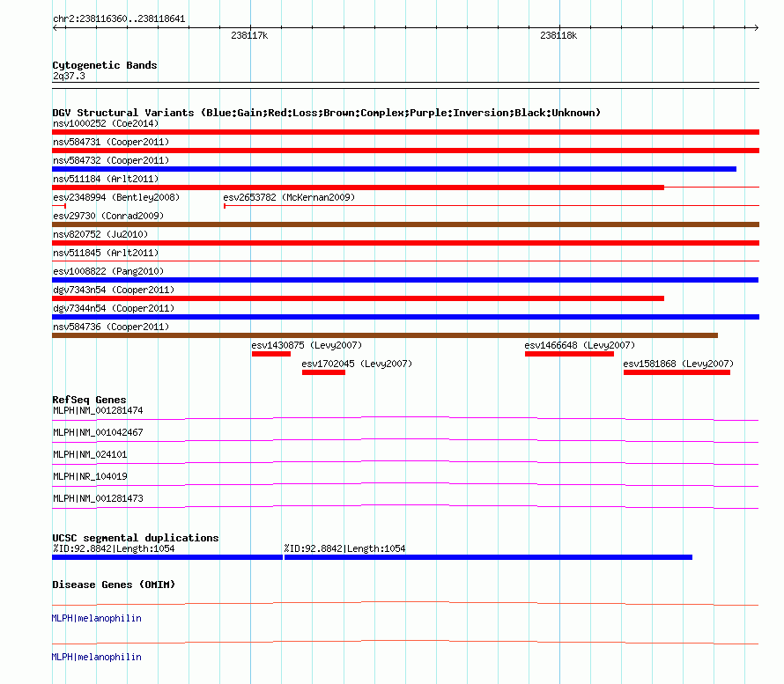The width and height of the screenshot is (784, 684).
Task: Select the nsv511184 (Arlt2011) variant label
Action: (x=106, y=179)
